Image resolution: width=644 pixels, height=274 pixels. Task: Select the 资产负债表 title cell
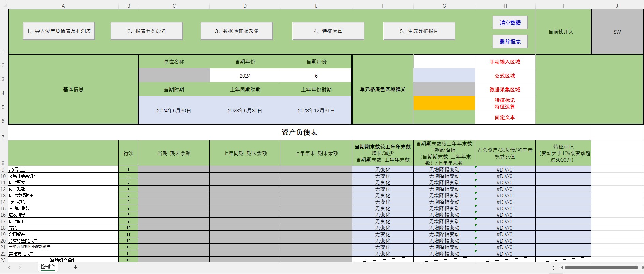[x=299, y=132]
